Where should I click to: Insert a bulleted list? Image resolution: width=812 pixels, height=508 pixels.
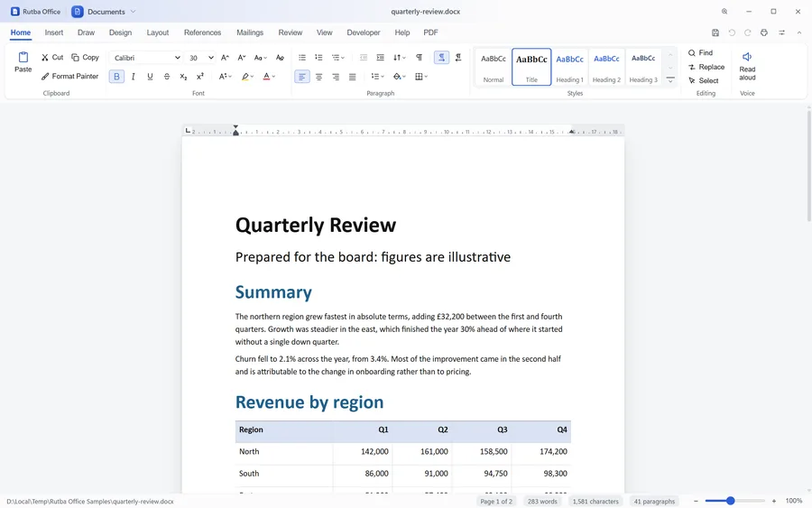pos(302,58)
